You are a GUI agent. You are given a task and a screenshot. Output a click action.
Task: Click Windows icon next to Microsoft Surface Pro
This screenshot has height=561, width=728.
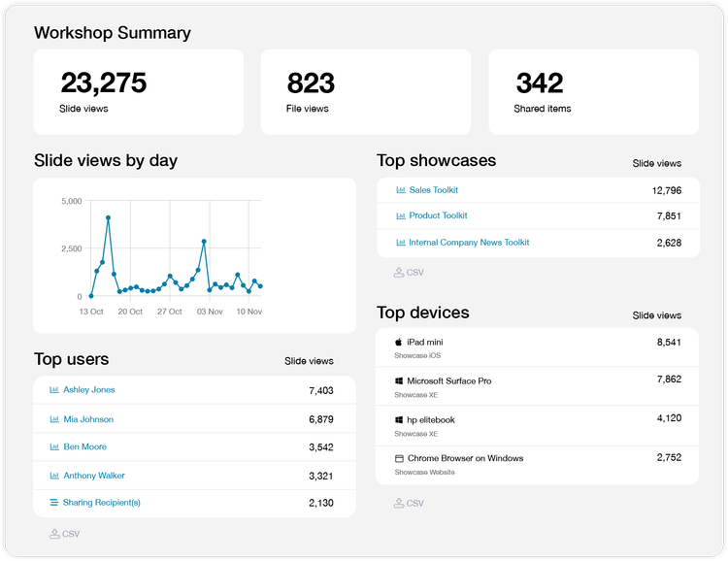[399, 381]
